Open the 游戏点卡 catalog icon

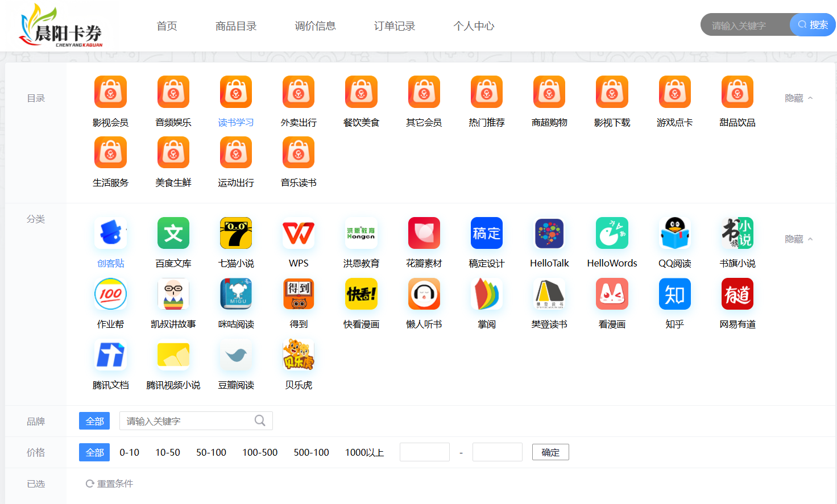(674, 92)
